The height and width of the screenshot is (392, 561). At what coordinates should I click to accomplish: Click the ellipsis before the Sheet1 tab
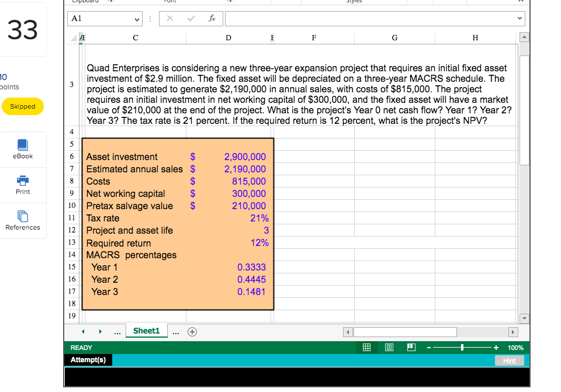click(117, 331)
